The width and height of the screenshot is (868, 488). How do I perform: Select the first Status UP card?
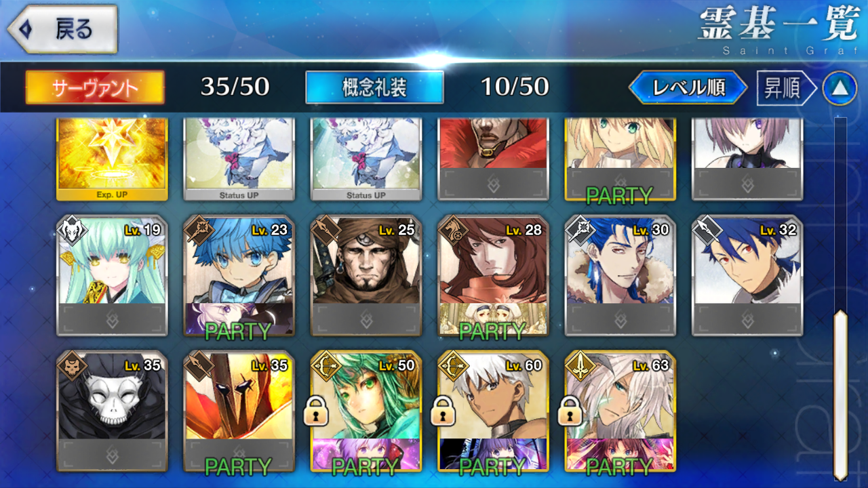tap(239, 159)
